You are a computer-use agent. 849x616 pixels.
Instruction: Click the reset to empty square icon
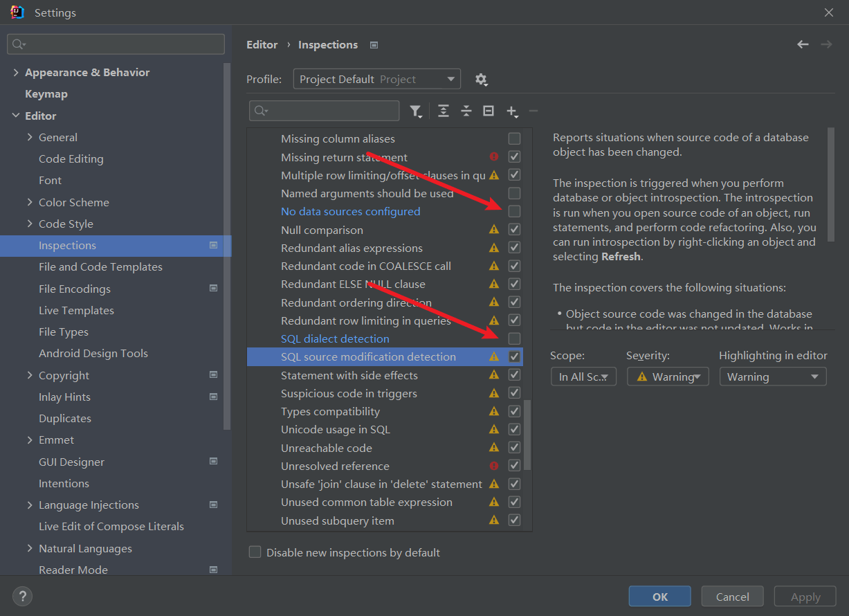click(489, 111)
